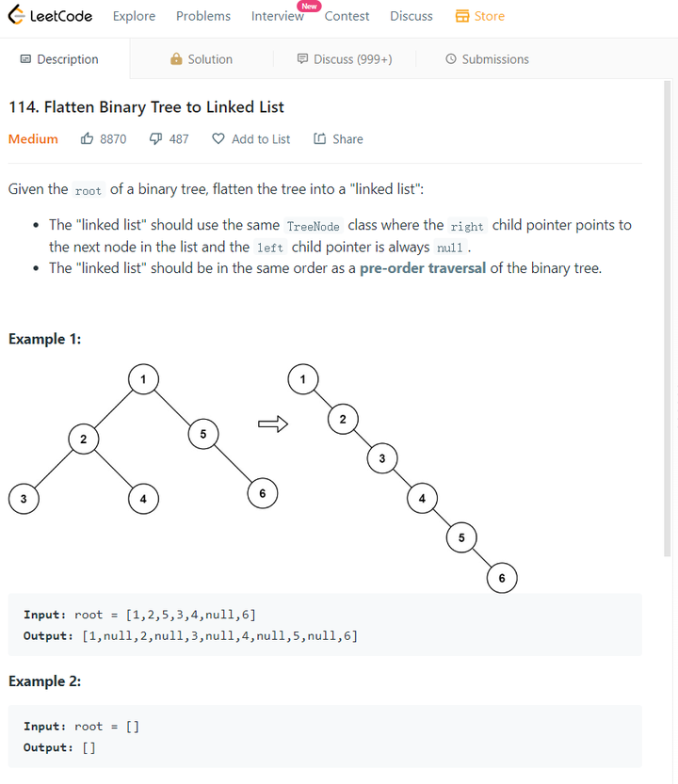Viewport: 678px width, 784px height.
Task: Click the thumbs-up like icon
Action: (x=87, y=138)
